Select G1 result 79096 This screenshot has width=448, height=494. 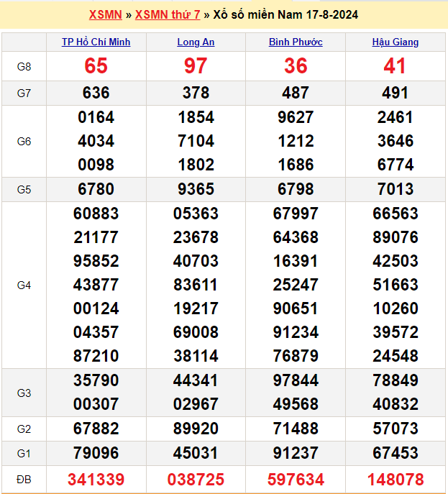(x=96, y=453)
